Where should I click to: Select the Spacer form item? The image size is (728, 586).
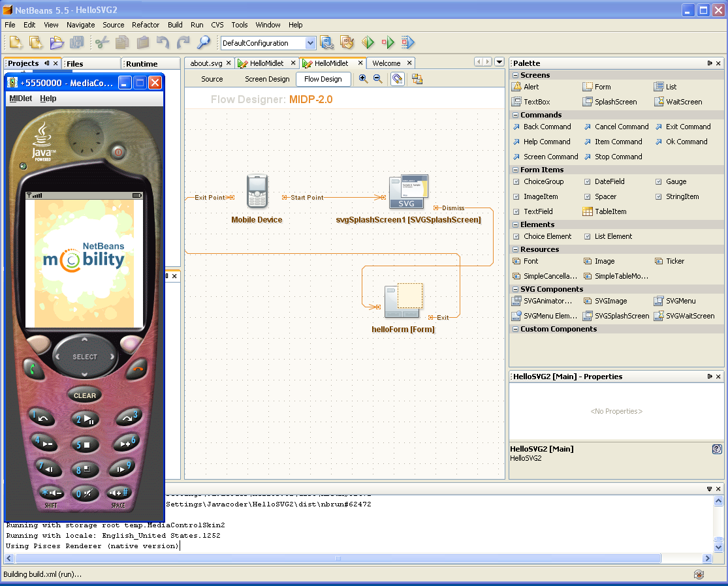click(x=600, y=196)
